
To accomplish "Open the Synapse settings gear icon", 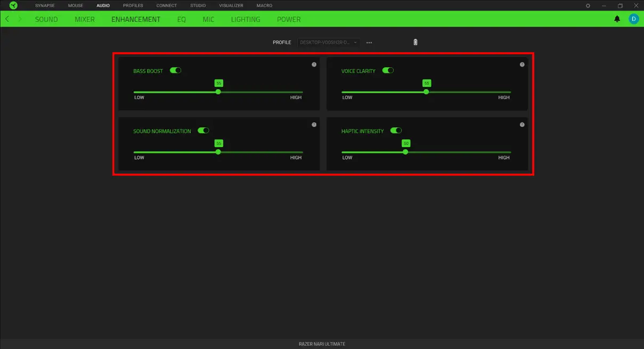I will [588, 5].
